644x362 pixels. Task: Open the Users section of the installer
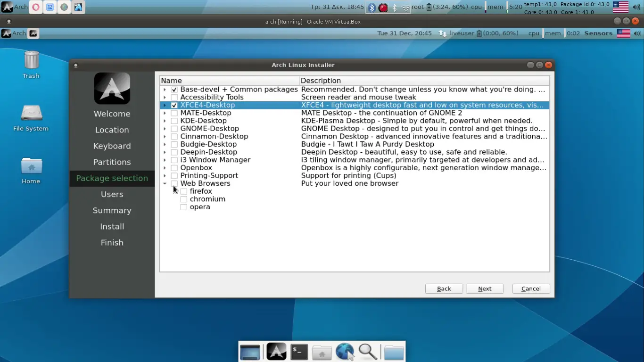pyautogui.click(x=112, y=194)
